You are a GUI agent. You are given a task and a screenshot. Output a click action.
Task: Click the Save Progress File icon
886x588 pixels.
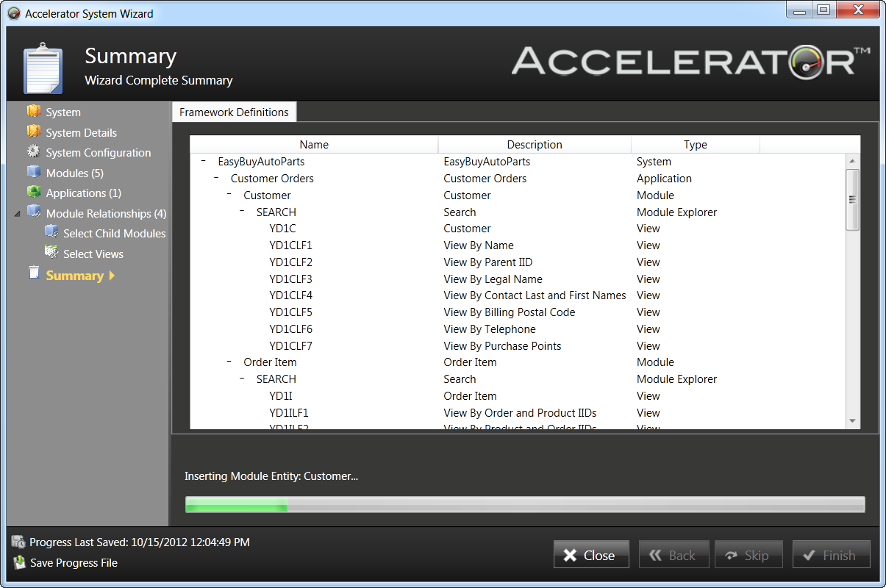click(x=19, y=562)
